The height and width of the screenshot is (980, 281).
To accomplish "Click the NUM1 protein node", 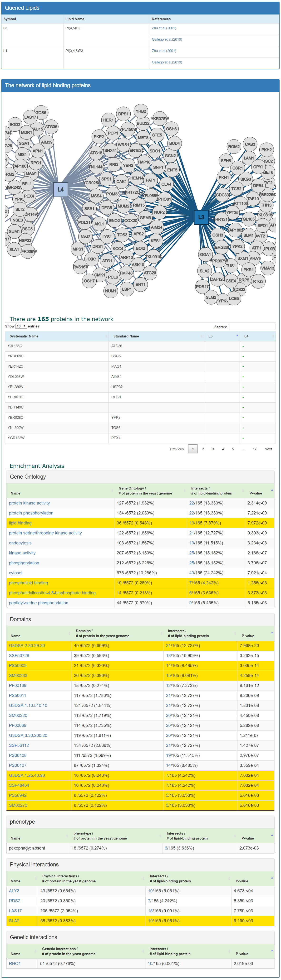I will [x=110, y=291].
